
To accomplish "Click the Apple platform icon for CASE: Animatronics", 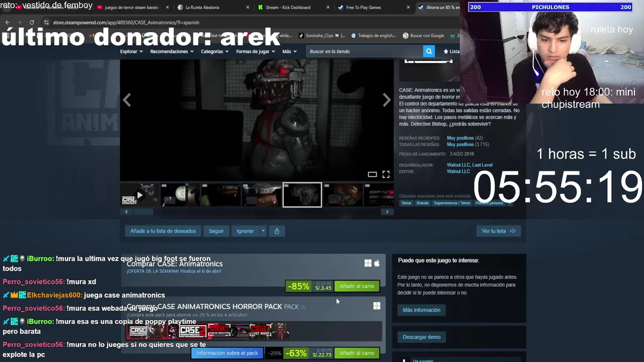I will tap(377, 263).
